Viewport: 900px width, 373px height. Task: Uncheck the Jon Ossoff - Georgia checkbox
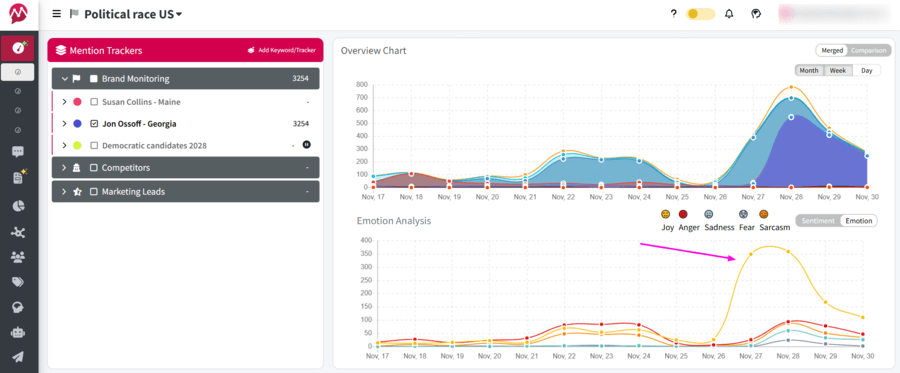(94, 123)
